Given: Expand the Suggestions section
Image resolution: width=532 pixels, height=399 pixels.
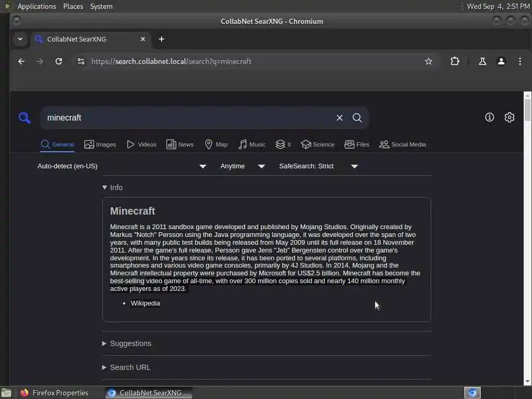Looking at the screenshot, I should [127, 344].
